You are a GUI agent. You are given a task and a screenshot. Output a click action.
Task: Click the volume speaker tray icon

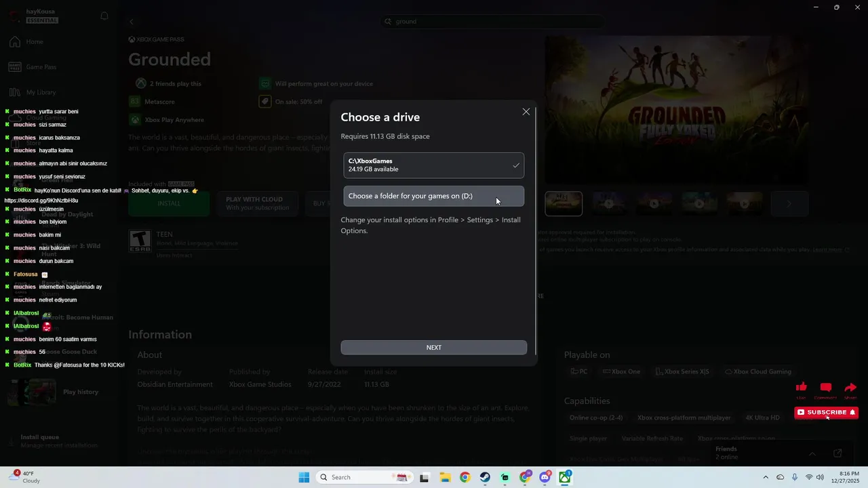pos(820,477)
